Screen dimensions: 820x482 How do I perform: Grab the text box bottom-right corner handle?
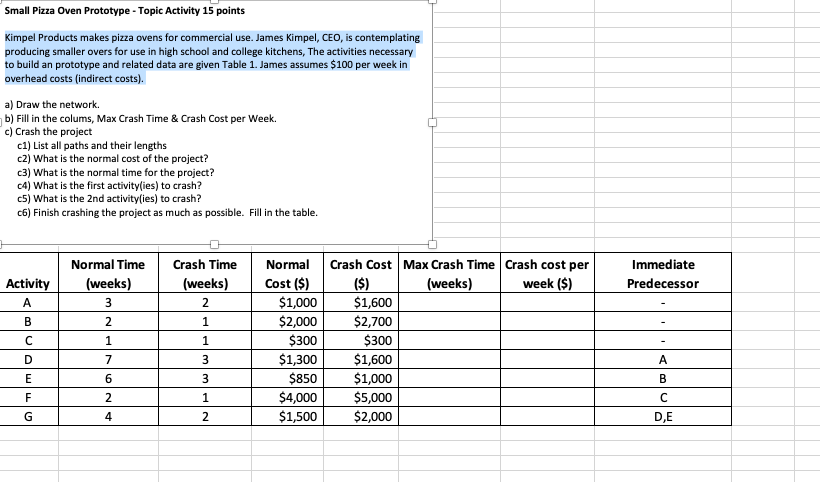(x=432, y=244)
